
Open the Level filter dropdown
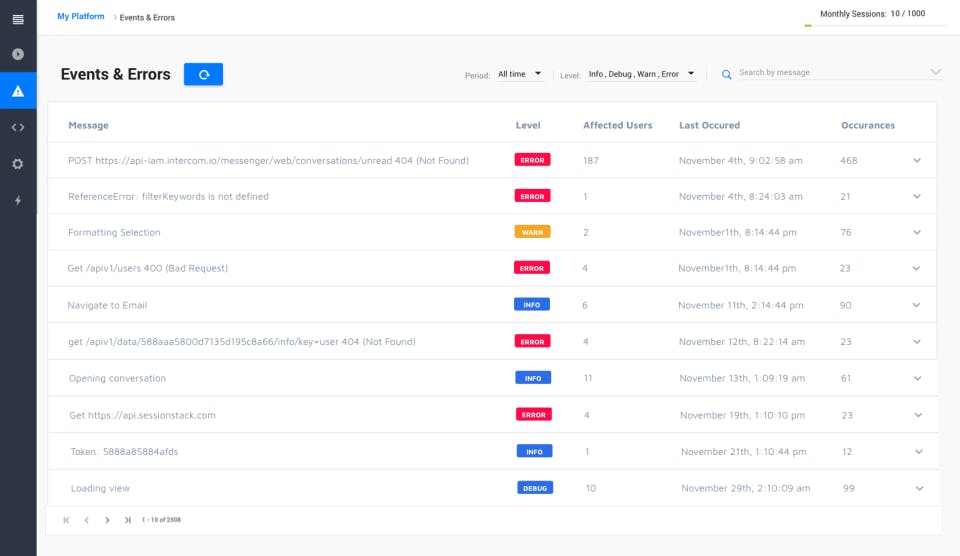click(641, 74)
